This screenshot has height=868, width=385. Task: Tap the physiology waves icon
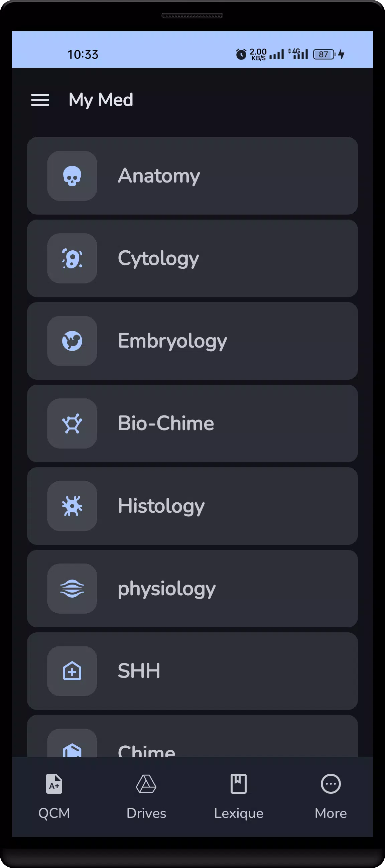[x=72, y=589]
